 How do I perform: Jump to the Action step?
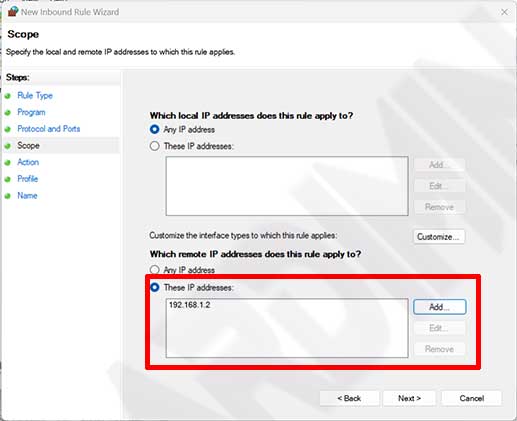pyautogui.click(x=28, y=162)
